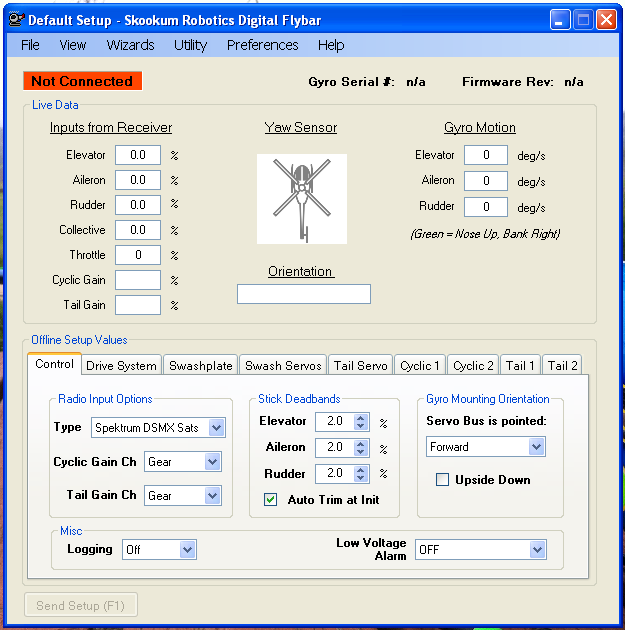This screenshot has width=625, height=630.
Task: Click the Collective input field
Action: tap(138, 229)
